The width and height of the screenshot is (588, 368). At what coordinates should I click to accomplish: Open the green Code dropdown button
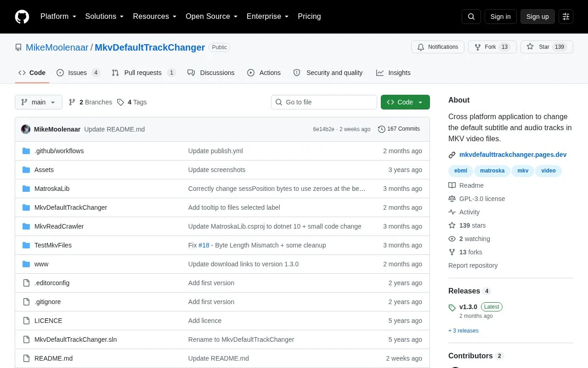[x=405, y=102]
